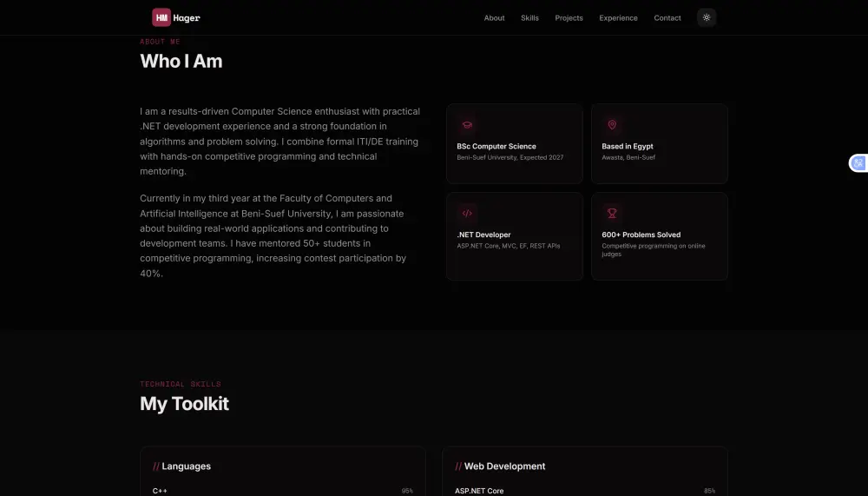Select the .NET Developer title
This screenshot has width=868, height=496.
tap(483, 235)
